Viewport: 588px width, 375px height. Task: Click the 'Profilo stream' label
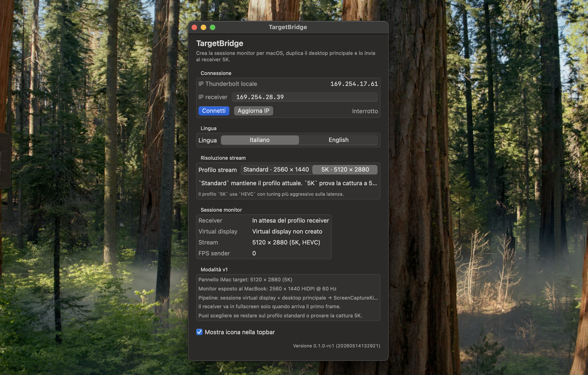217,170
